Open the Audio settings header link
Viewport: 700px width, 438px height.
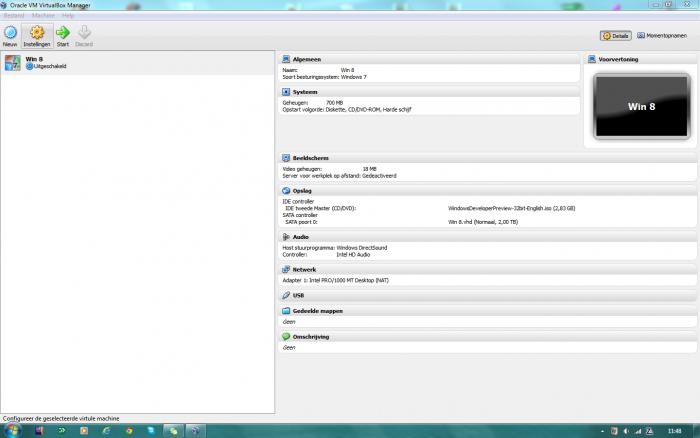coord(300,237)
